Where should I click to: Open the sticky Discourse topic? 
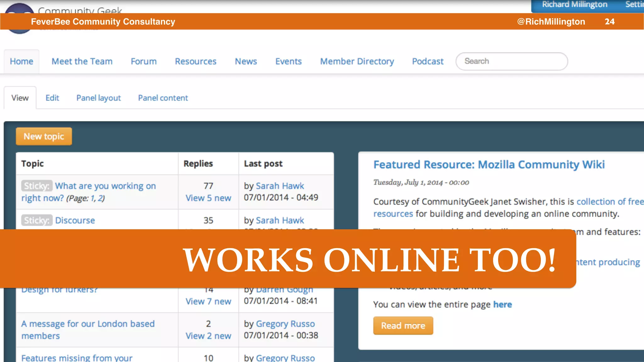coord(75,220)
